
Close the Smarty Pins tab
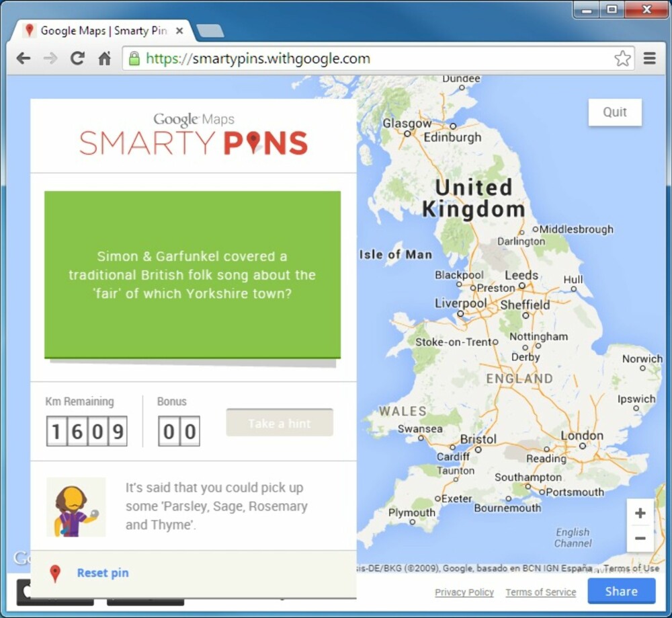(x=179, y=31)
